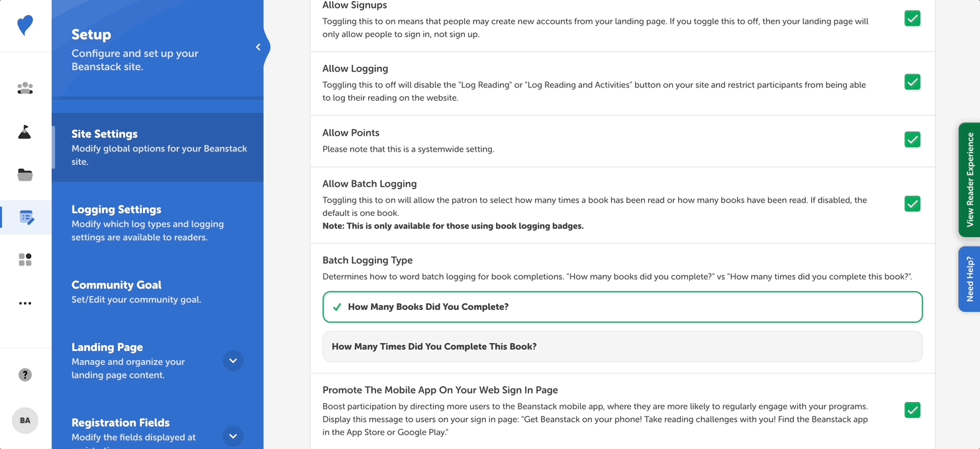Expand the Registration Fields section
Screen dimensions: 980x449
233,436
